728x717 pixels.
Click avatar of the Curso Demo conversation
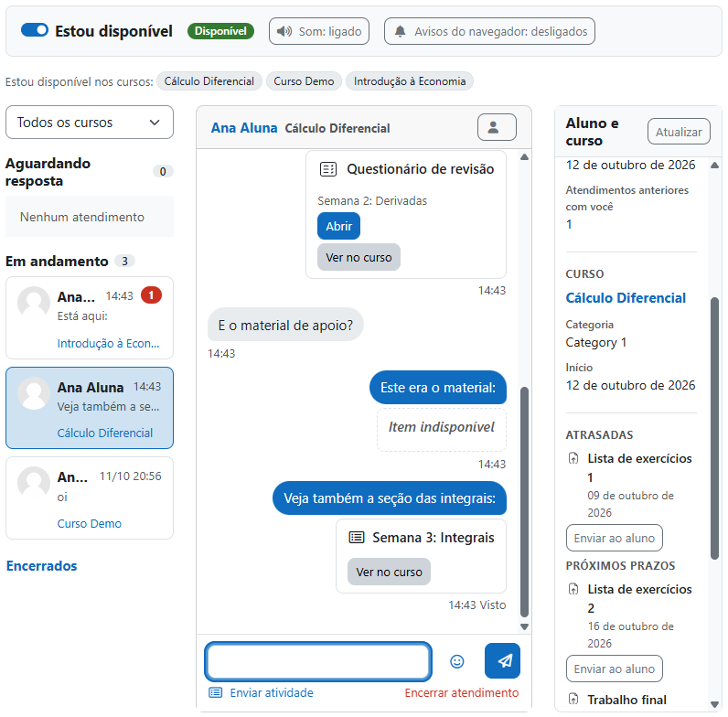coord(34,483)
